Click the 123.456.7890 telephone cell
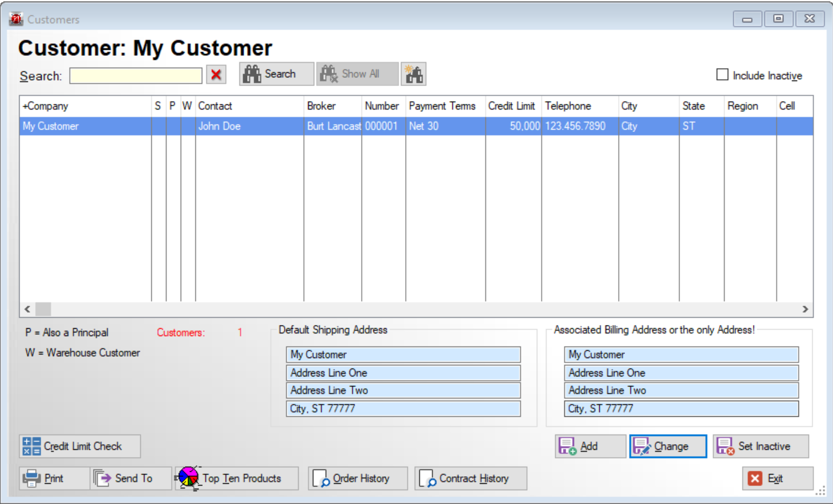This screenshot has width=833, height=504. 580,126
